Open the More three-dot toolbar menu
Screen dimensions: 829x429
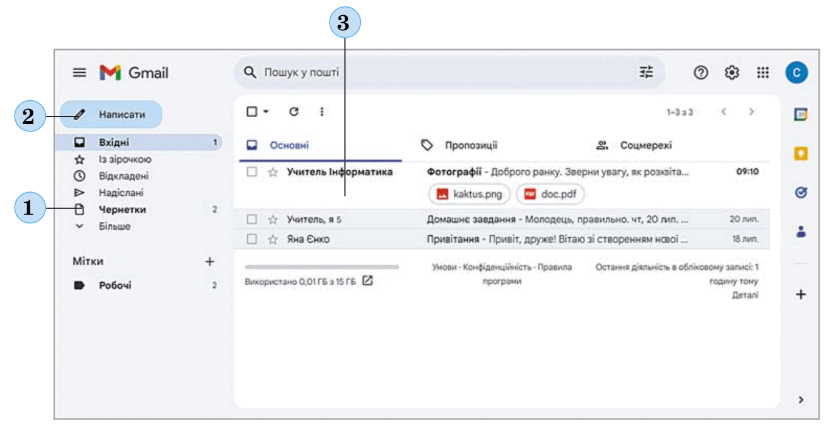pyautogui.click(x=321, y=112)
